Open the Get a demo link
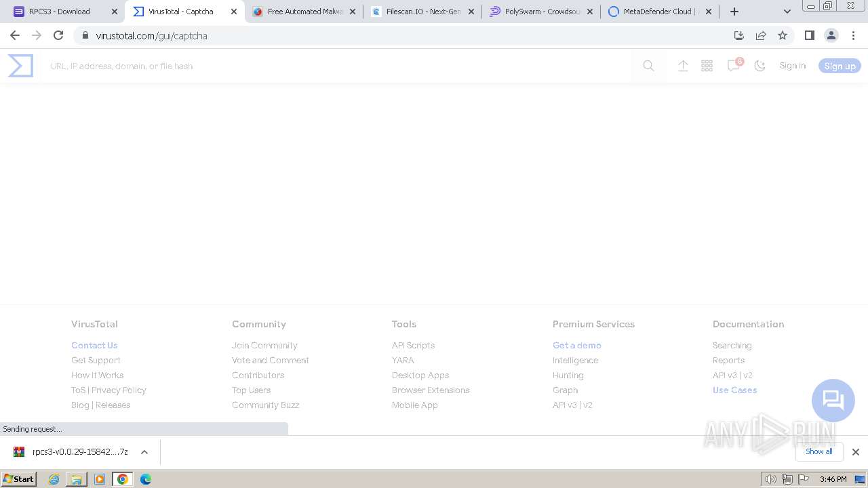This screenshot has width=868, height=488. (x=577, y=346)
